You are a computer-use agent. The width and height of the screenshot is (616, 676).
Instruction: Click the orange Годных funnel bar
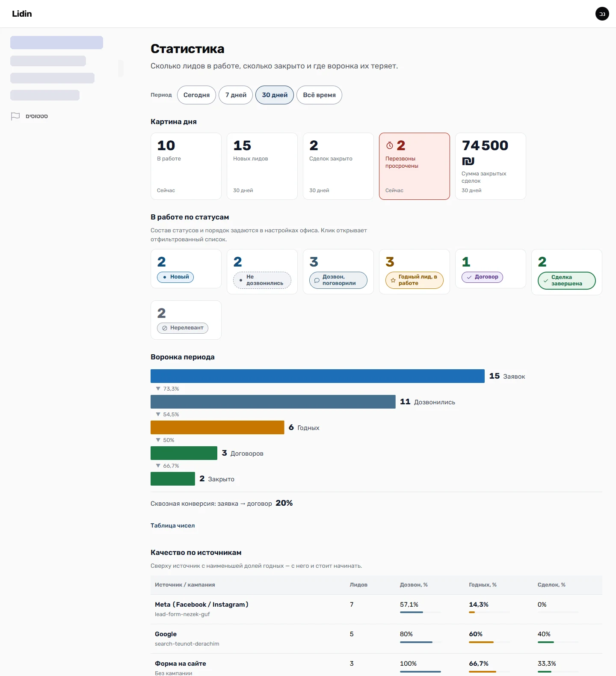click(217, 427)
